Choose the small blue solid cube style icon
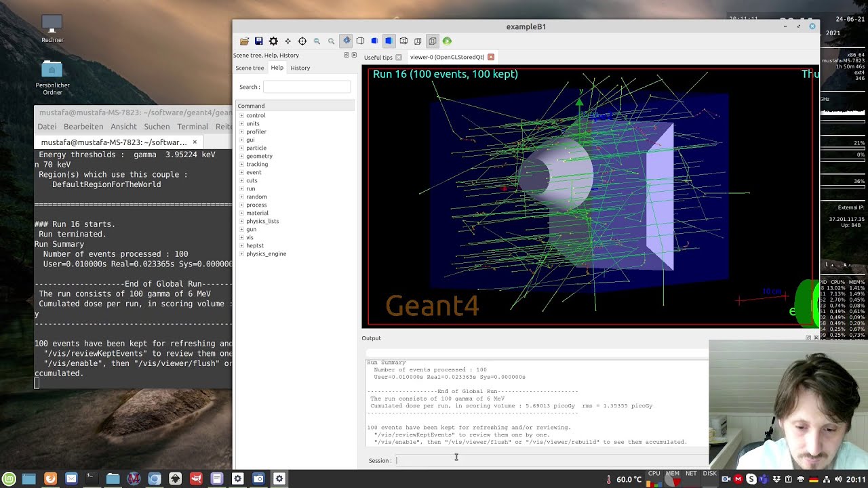Image resolution: width=868 pixels, height=488 pixels. pyautogui.click(x=374, y=41)
